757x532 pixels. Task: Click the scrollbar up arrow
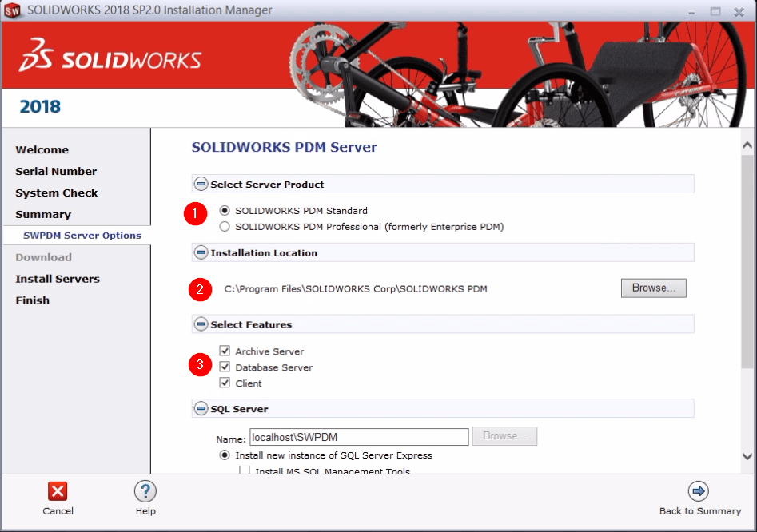tap(747, 145)
